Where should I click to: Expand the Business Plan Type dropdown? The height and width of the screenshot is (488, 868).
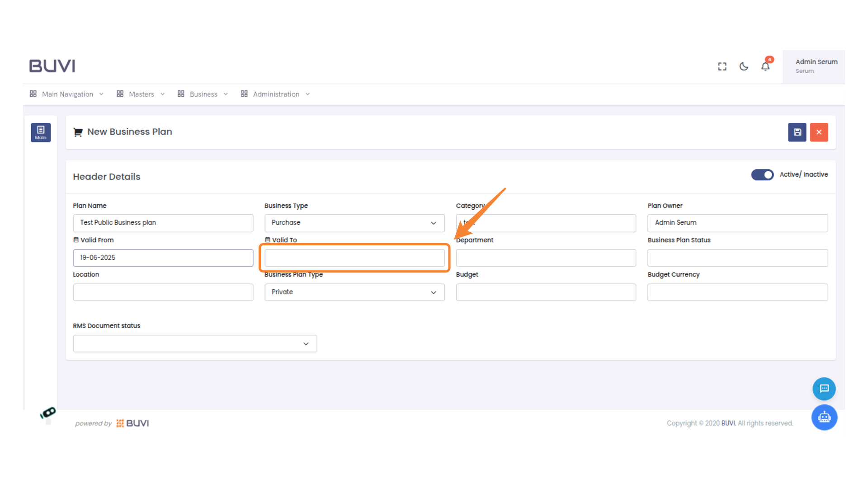click(x=354, y=292)
